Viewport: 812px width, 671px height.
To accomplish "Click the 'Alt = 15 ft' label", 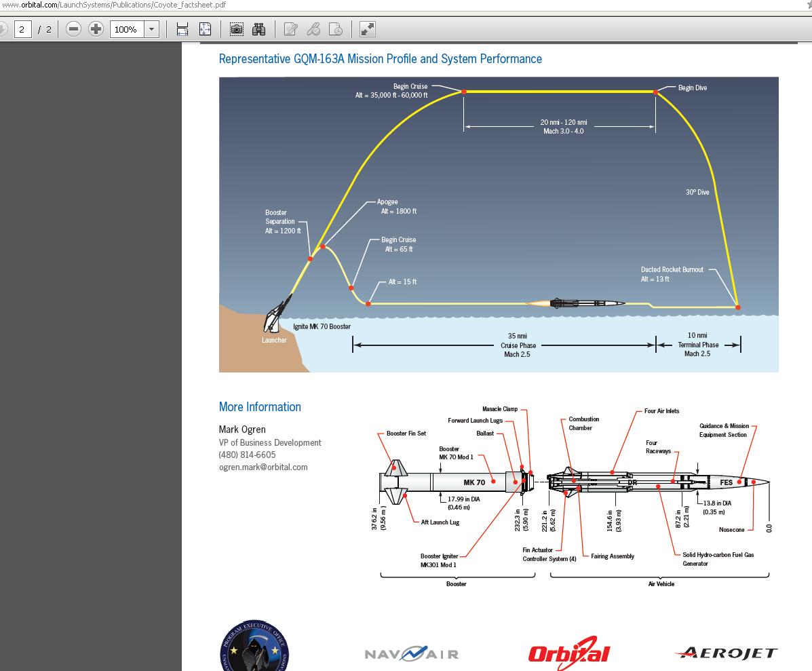I will tap(402, 282).
